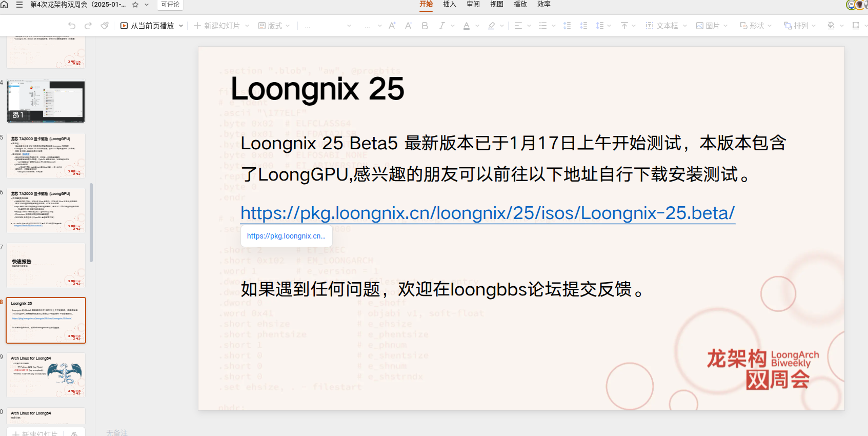
Task: Set the shape outline style
Action: click(x=856, y=25)
